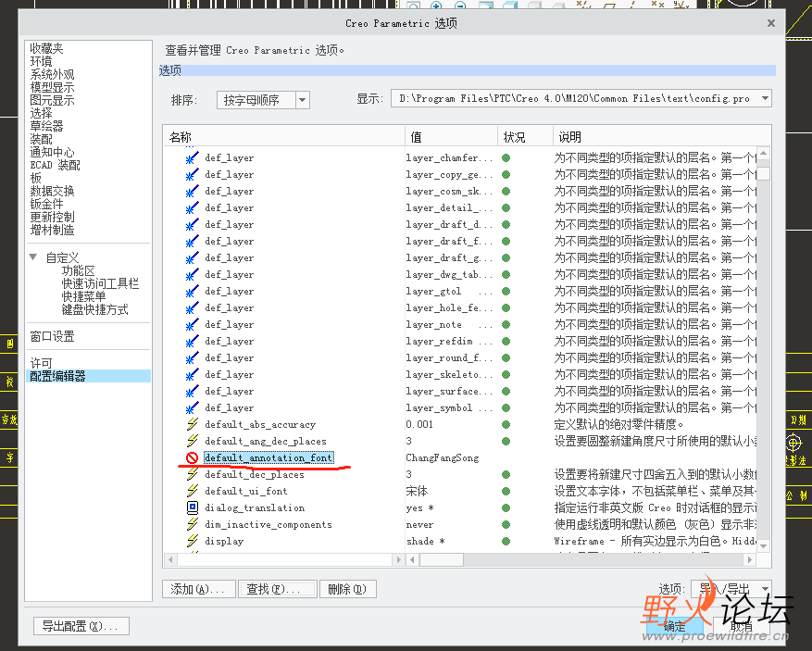This screenshot has height=651, width=812.
Task: Open the config.pro display path dropdown
Action: coord(765,98)
